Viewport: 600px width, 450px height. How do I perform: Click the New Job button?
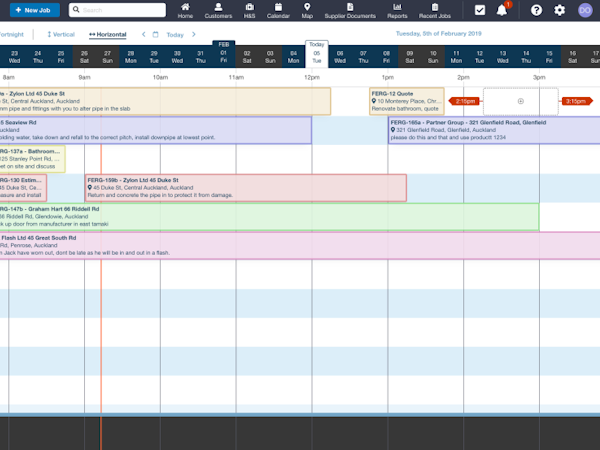coord(35,10)
